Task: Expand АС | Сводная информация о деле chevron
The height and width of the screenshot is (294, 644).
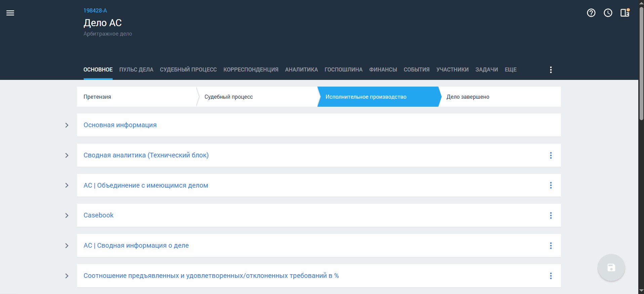Action: tap(67, 246)
